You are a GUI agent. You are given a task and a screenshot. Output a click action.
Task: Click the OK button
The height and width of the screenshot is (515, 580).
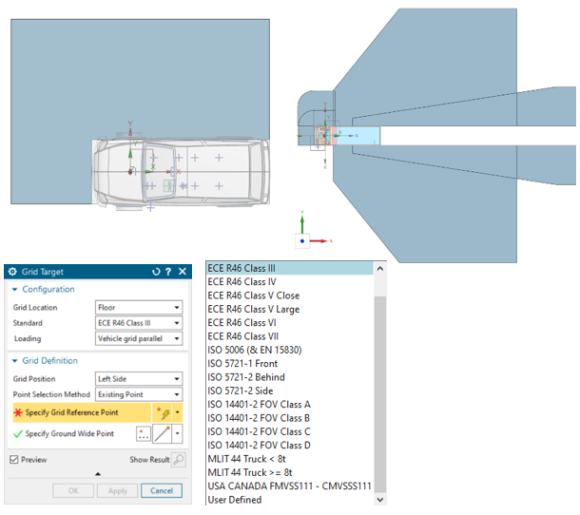tap(73, 491)
